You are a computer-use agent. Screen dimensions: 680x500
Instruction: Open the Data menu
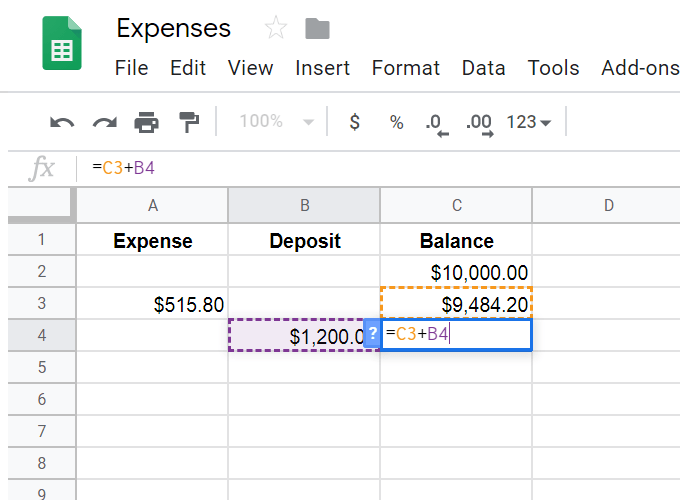(483, 68)
